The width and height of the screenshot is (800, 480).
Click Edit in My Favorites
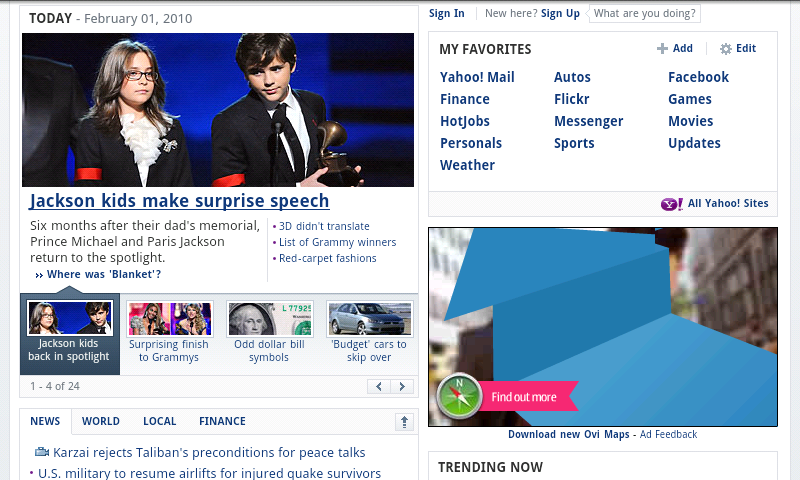click(x=746, y=48)
